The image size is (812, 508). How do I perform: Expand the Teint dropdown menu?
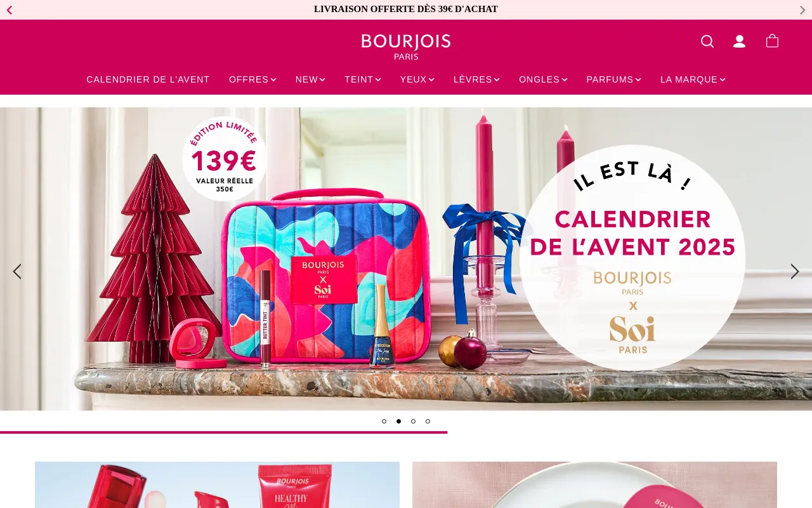363,79
